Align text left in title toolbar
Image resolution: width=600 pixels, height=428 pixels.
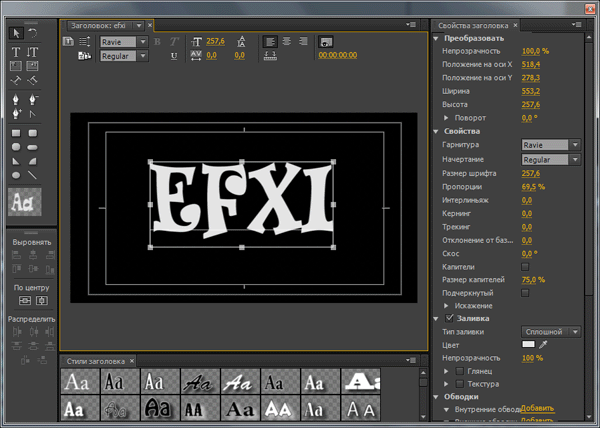(x=270, y=42)
